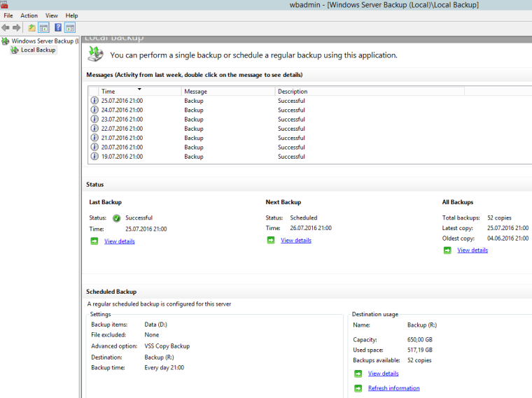
Task: Select Local Backup in the console tree
Action: tap(38, 50)
